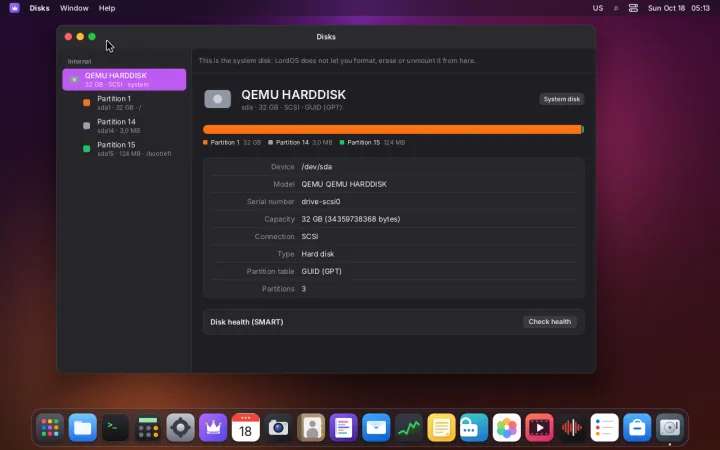The image size is (720, 450).
Task: Launch the Camera app from dock
Action: [278, 428]
